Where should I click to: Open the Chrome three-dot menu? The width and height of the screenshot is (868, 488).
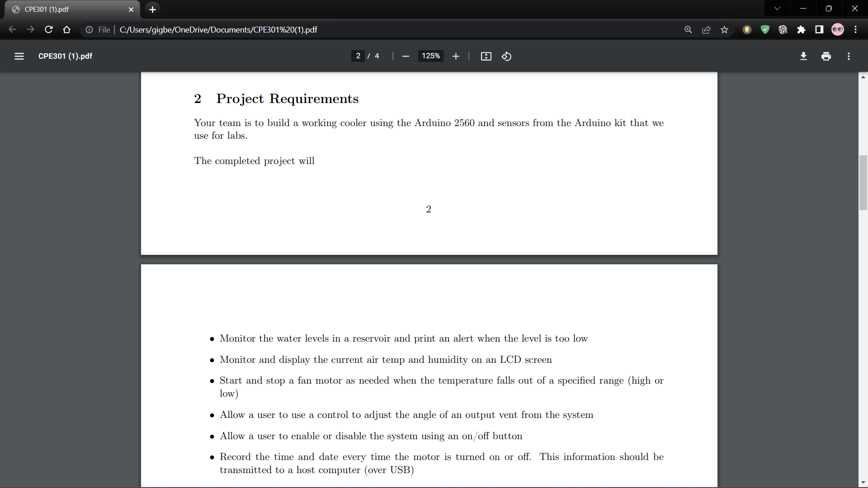point(855,30)
